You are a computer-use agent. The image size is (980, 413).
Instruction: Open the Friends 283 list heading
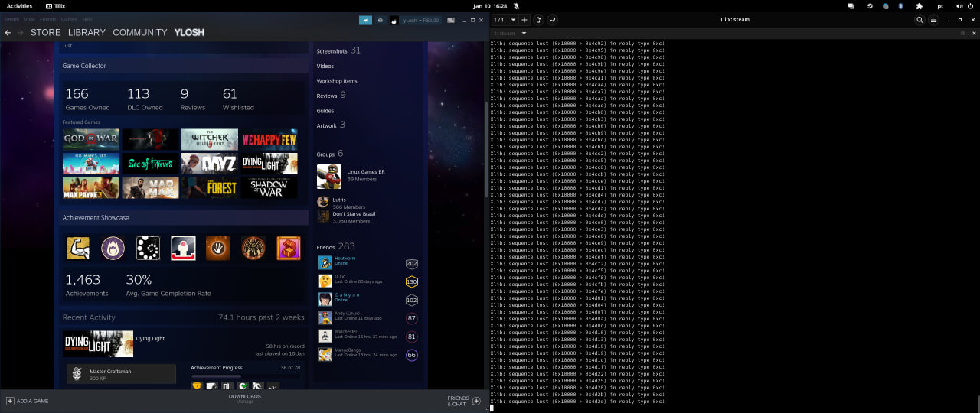[x=335, y=246]
